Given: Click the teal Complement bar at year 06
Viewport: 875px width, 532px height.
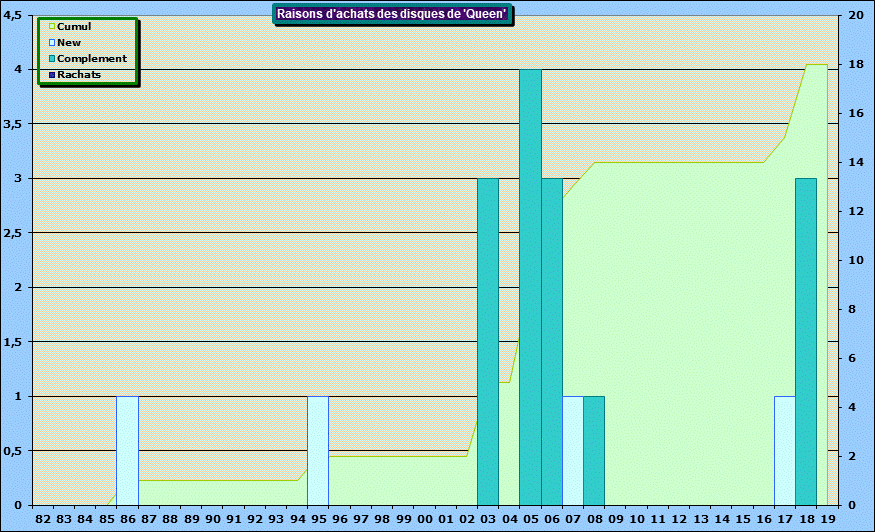Looking at the screenshot, I should point(551,341).
